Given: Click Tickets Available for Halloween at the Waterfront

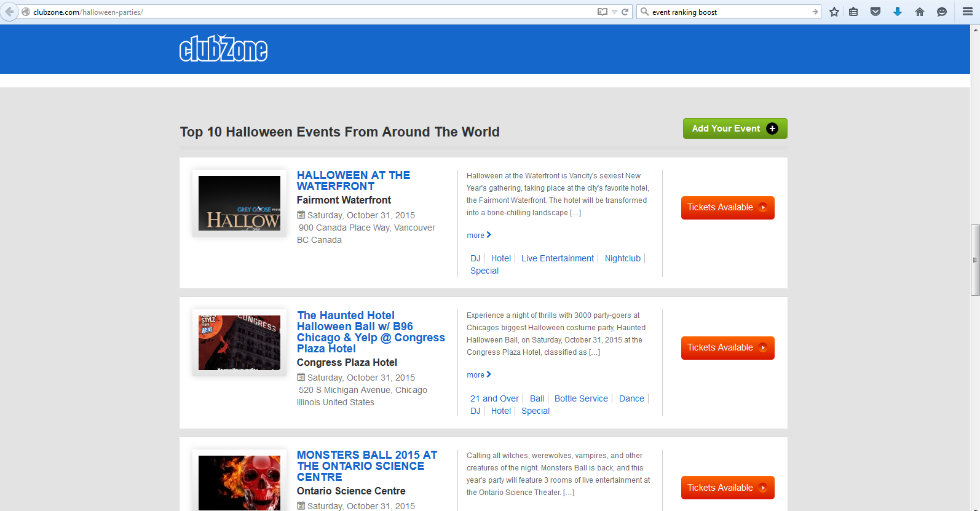Looking at the screenshot, I should click(727, 208).
